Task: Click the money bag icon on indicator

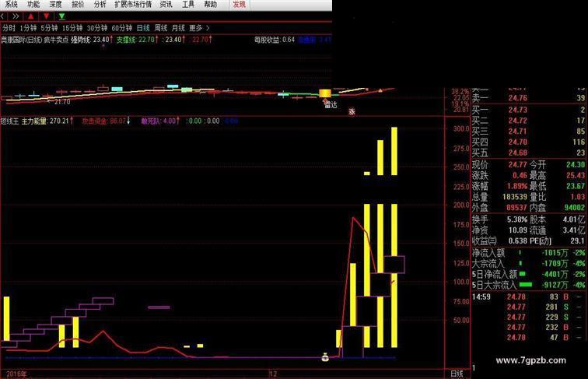Action: coord(325,357)
